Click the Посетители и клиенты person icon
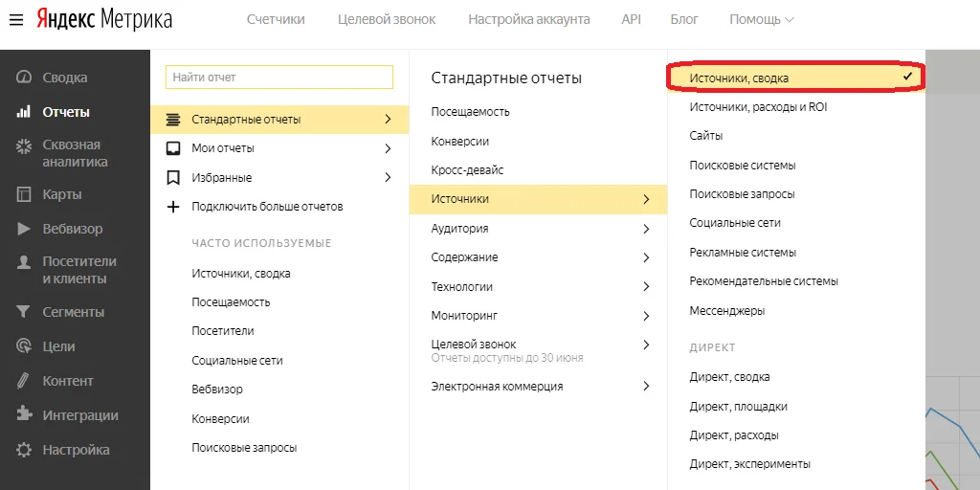The height and width of the screenshot is (490, 980). point(24,262)
